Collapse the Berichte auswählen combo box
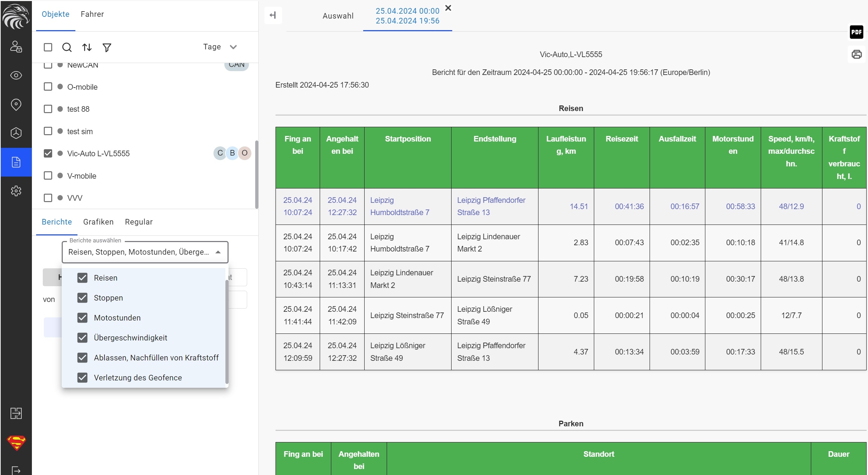This screenshot has height=475, width=868. click(145, 252)
